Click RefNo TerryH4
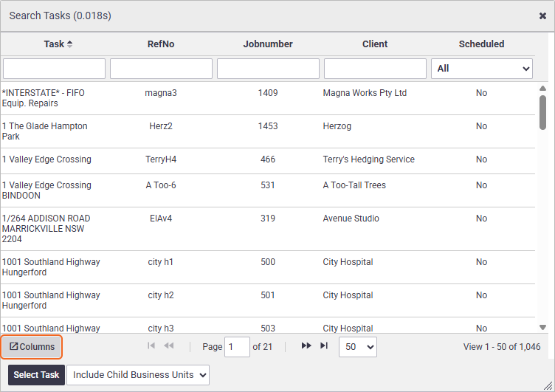This screenshot has height=392, width=555. [161, 159]
